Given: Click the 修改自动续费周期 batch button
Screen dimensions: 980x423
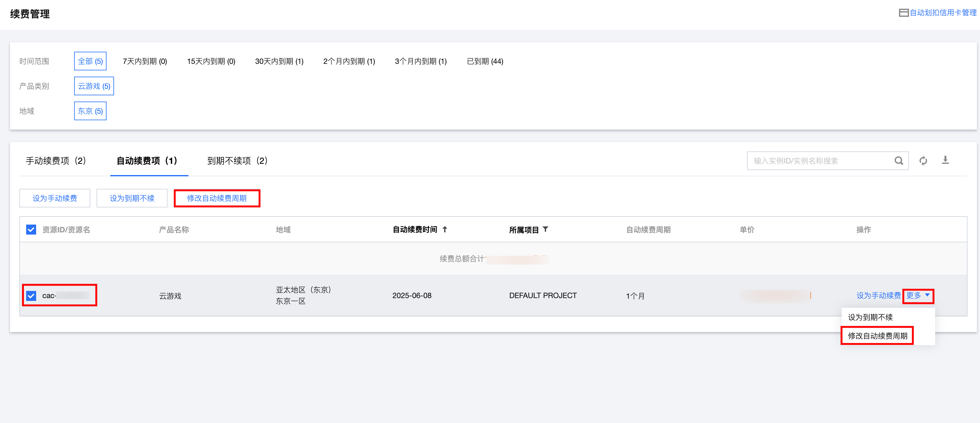Looking at the screenshot, I should coord(216,198).
